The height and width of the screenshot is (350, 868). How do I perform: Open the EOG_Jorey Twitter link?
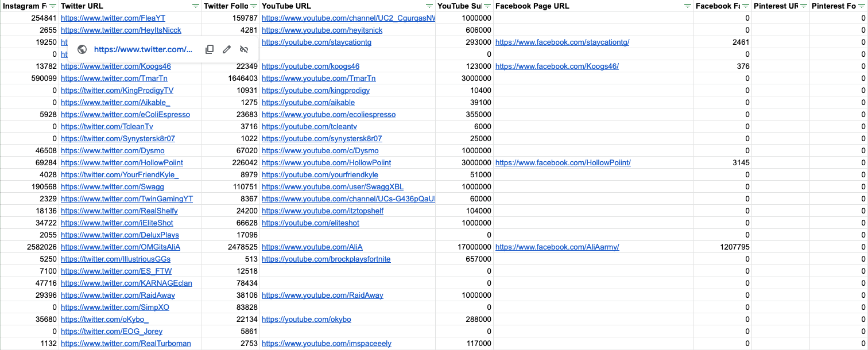pos(111,331)
